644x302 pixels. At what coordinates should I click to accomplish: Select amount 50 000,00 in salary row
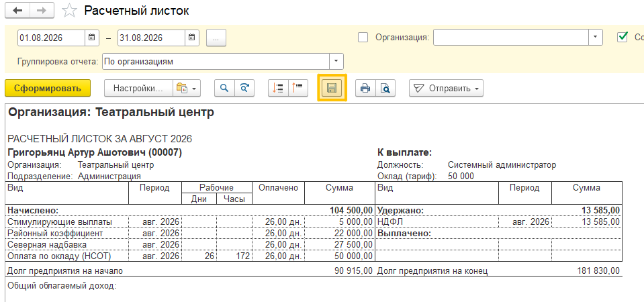tap(353, 256)
